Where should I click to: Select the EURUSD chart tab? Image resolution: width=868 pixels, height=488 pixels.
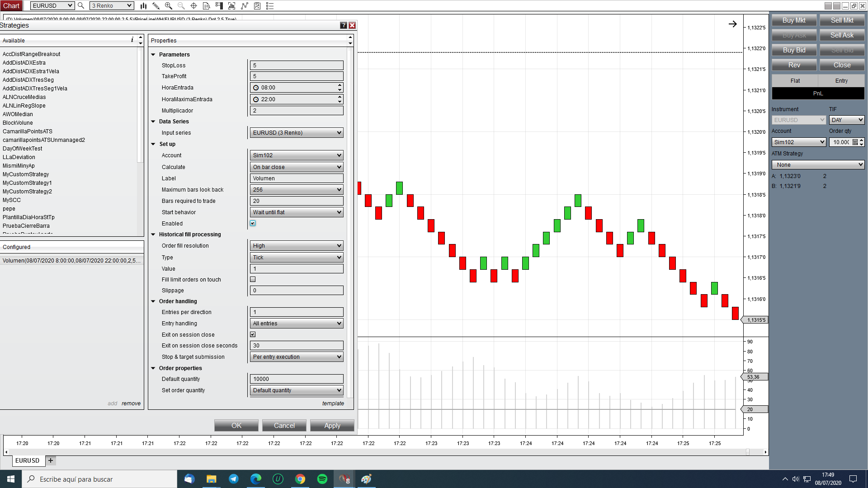(x=27, y=460)
